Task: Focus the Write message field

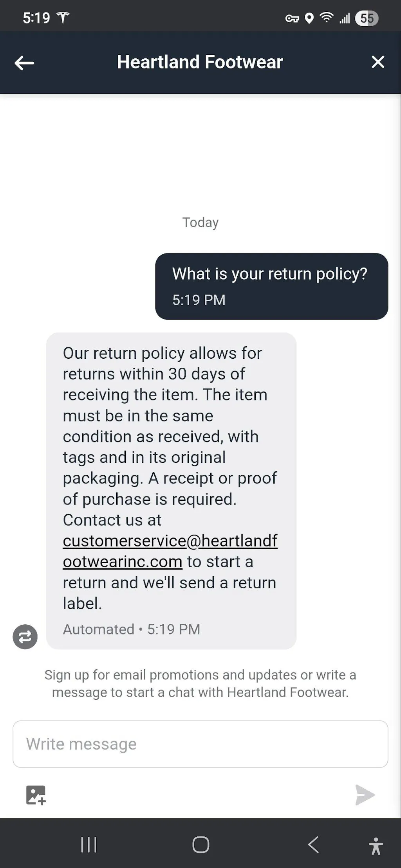Action: click(200, 744)
